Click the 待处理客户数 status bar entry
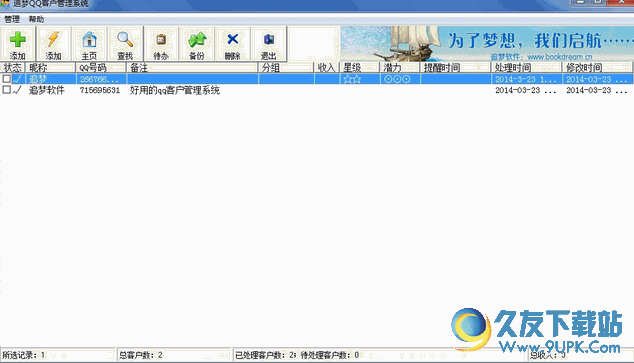Screen dimensions: 634x363 330,355
